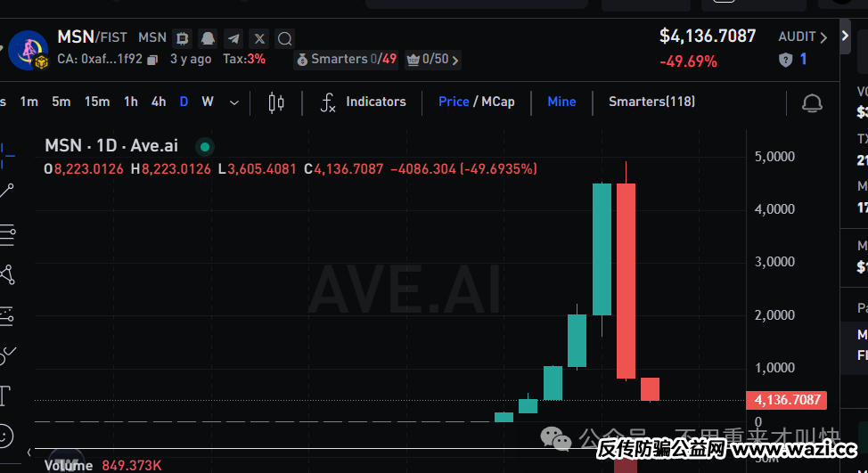868x473 pixels.
Task: Select the trend line drawing tool
Action: click(x=7, y=190)
